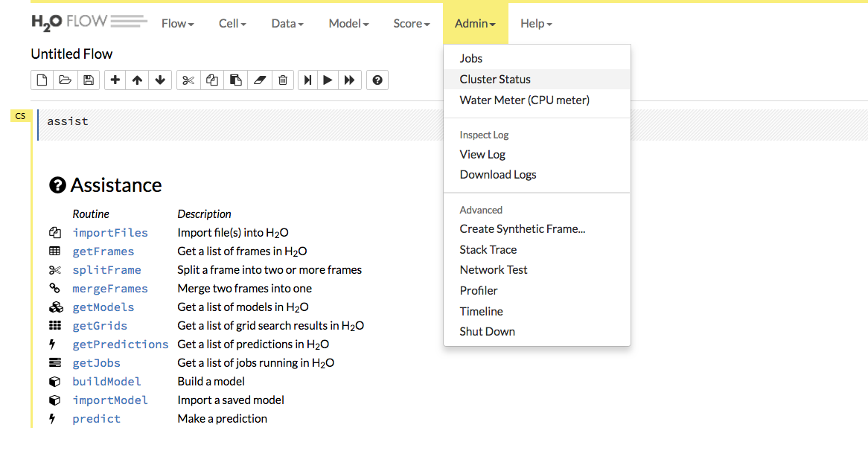Image resolution: width=868 pixels, height=471 pixels.
Task: Select the buildModel routine link
Action: coord(106,381)
